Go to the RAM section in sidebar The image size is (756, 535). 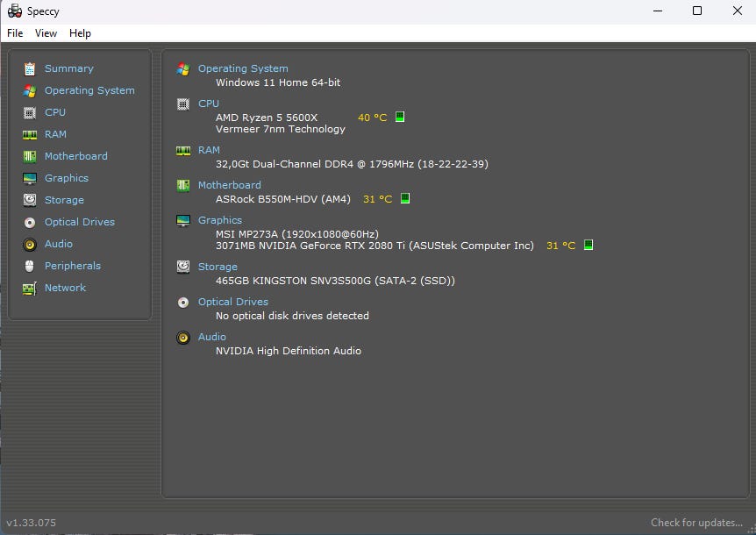point(55,134)
